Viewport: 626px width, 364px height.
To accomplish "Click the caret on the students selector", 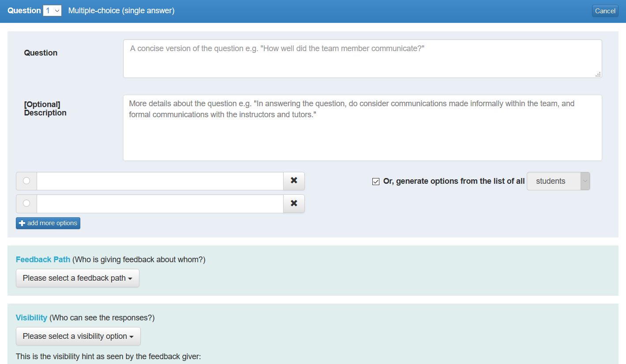I will [585, 181].
